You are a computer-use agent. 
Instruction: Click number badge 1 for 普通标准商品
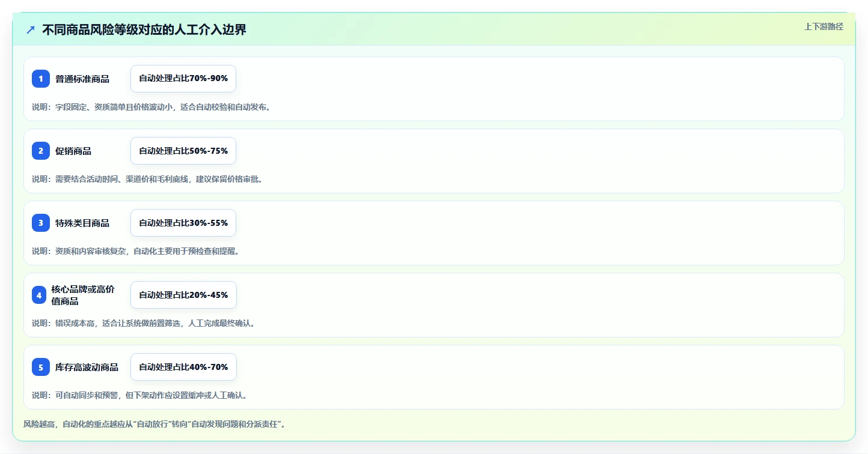(41, 79)
